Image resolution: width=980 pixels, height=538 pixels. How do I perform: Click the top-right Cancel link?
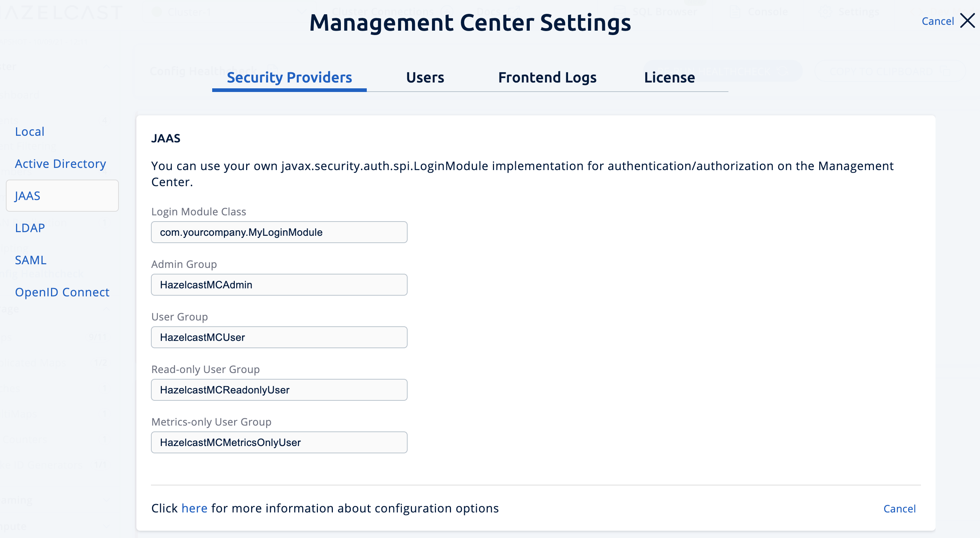(937, 21)
